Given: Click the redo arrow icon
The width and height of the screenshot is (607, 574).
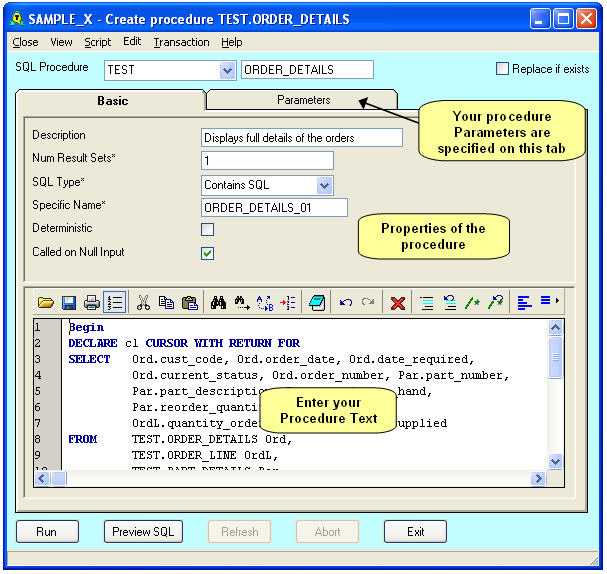Looking at the screenshot, I should (x=368, y=302).
